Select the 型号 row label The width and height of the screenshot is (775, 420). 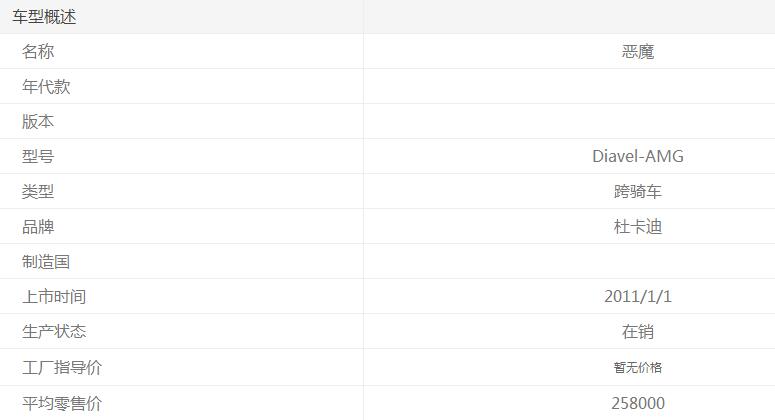(38, 157)
